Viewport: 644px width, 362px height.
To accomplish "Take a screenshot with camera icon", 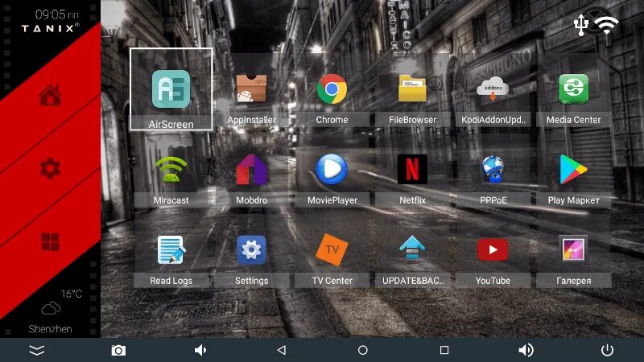I will 118,350.
